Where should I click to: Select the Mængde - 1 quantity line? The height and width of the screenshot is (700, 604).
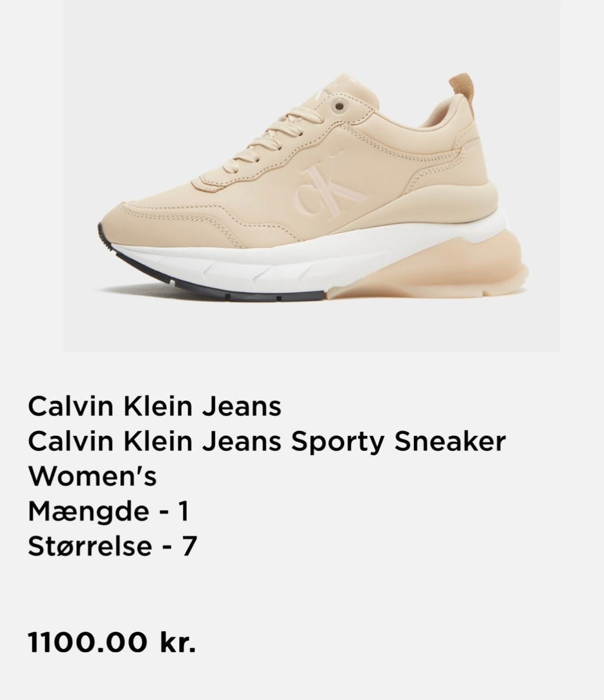[108, 511]
